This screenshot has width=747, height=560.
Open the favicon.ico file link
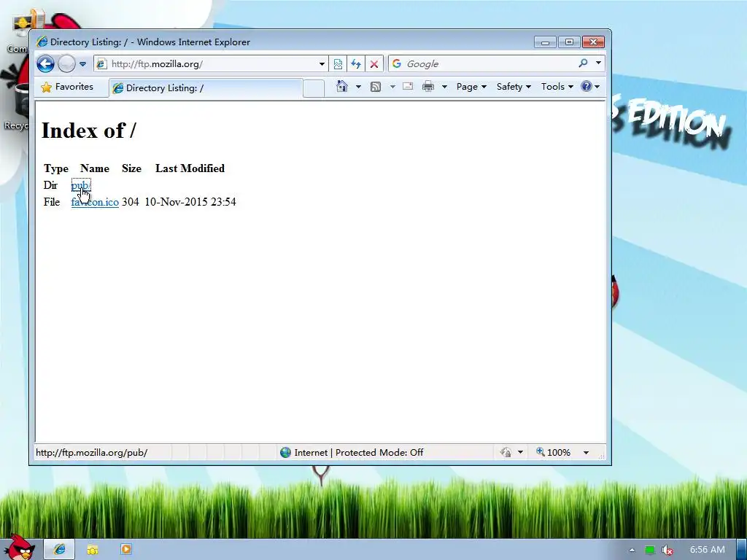coord(95,202)
